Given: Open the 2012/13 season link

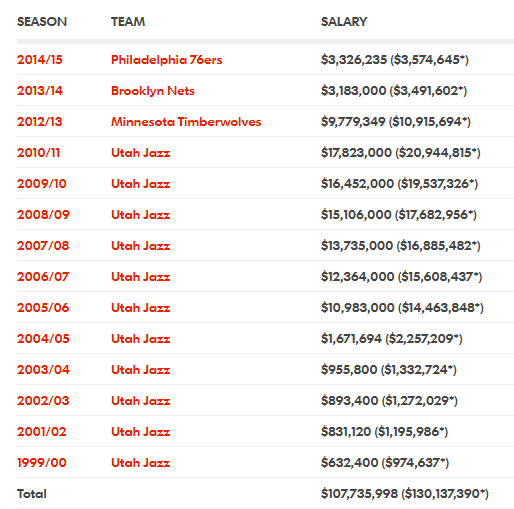Looking at the screenshot, I should pyautogui.click(x=39, y=122).
